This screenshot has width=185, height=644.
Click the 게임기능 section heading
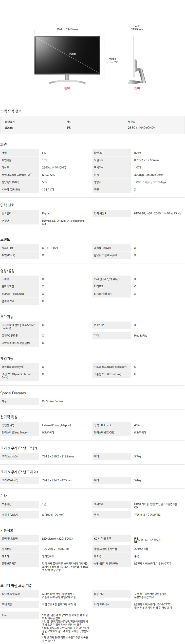click(7, 358)
